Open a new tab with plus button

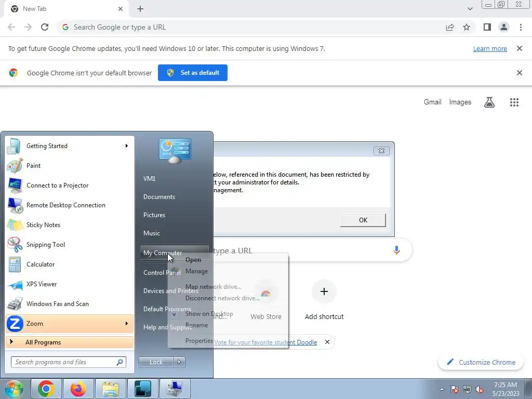pyautogui.click(x=140, y=9)
